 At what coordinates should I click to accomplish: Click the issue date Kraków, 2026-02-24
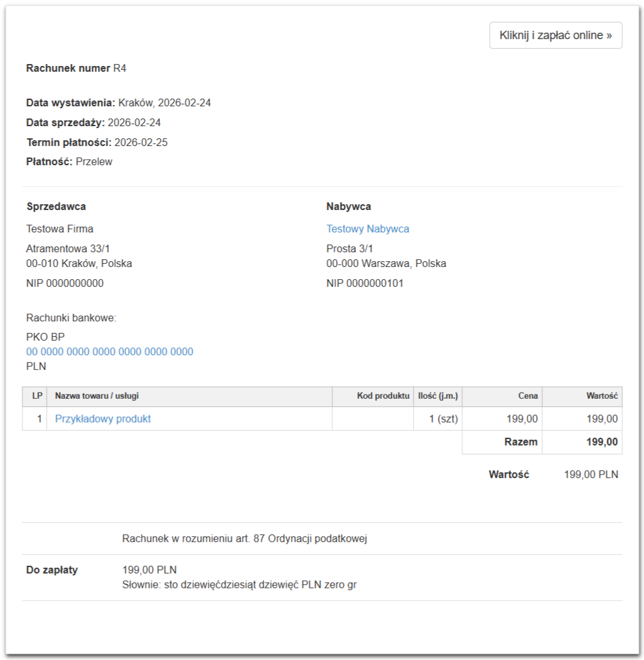point(165,102)
